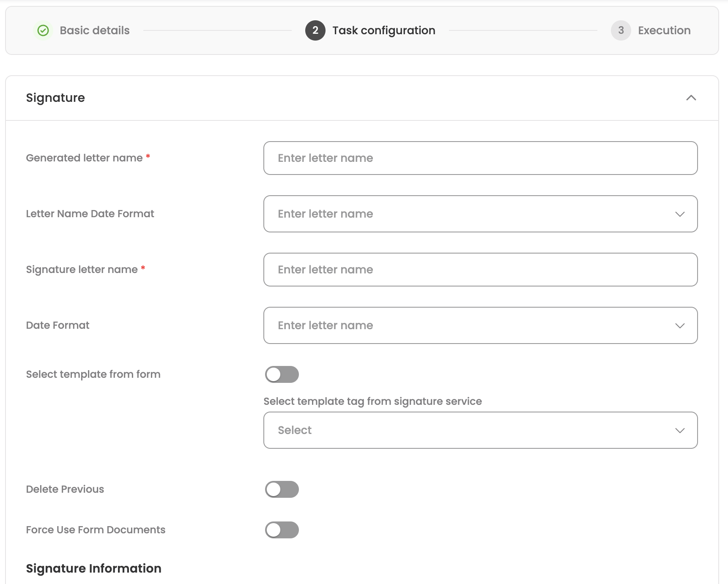728x584 pixels.
Task: Click the Letter Name Date Format arrow
Action: point(680,214)
